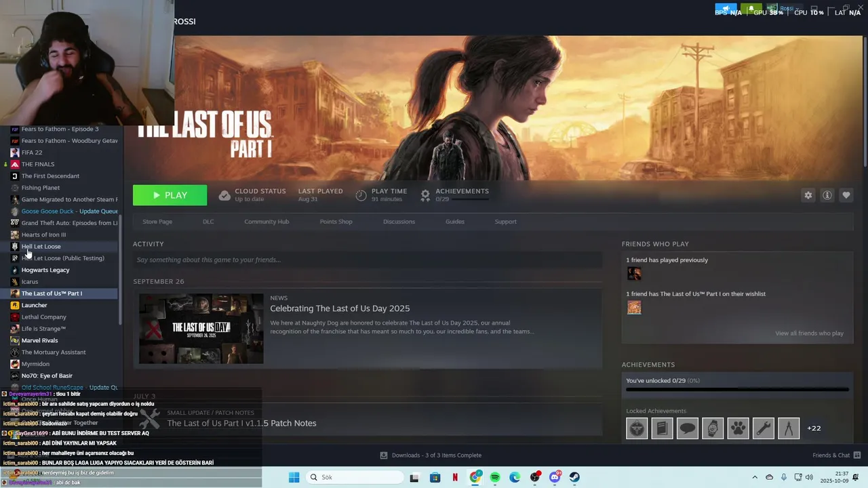
Task: Open the Community Hub tab
Action: [267, 222]
